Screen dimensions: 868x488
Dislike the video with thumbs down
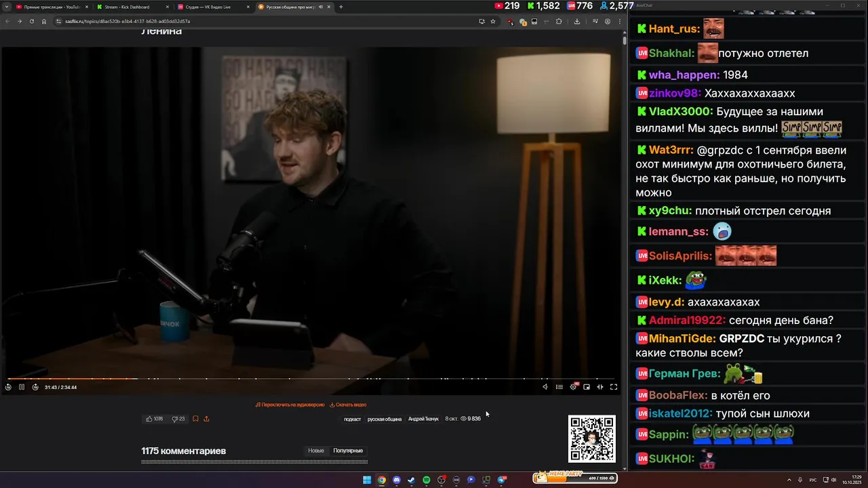(x=178, y=419)
